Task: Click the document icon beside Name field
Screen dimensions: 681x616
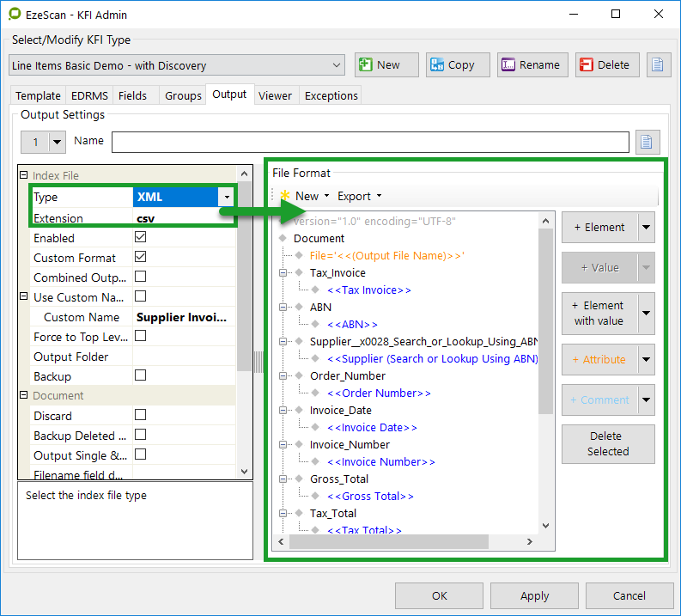Action: (x=647, y=142)
